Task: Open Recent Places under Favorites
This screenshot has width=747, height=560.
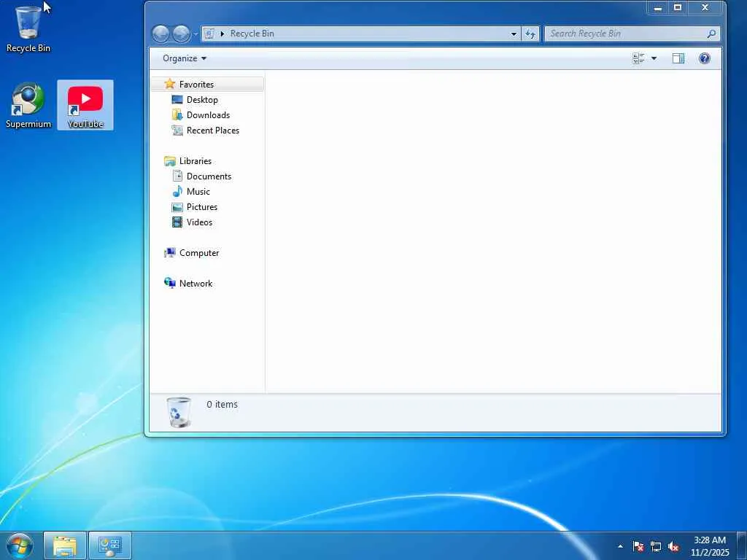Action: (x=213, y=130)
